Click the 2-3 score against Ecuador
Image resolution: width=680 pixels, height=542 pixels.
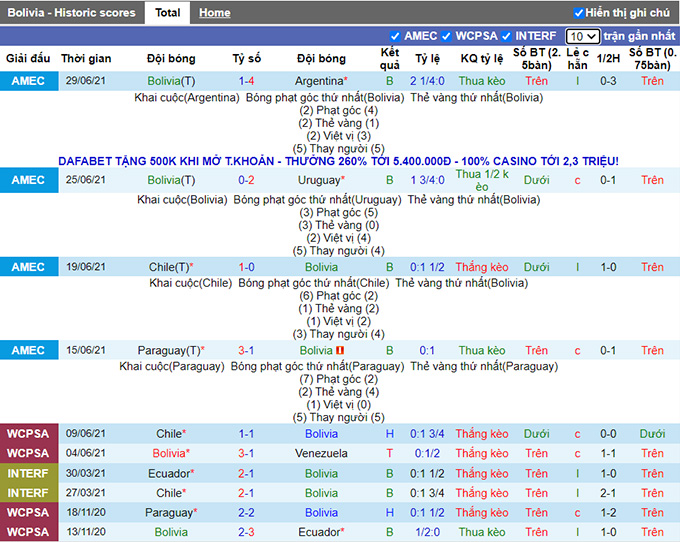[x=246, y=532]
